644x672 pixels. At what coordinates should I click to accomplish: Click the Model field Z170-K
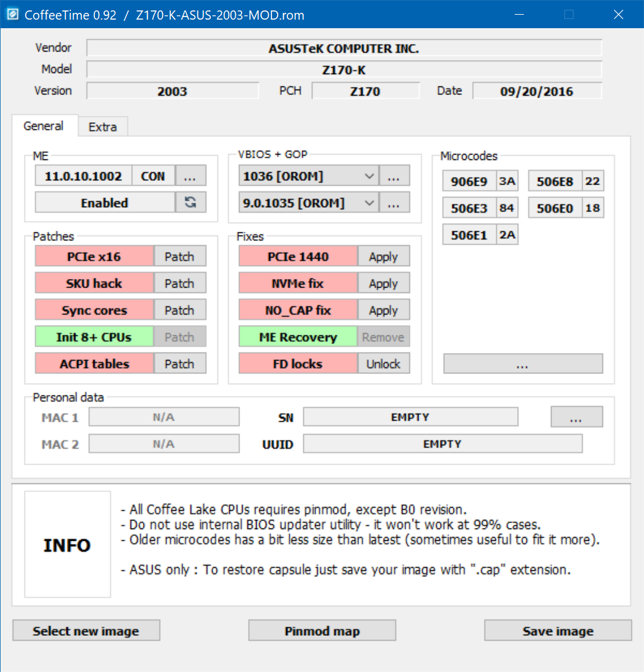[x=344, y=69]
